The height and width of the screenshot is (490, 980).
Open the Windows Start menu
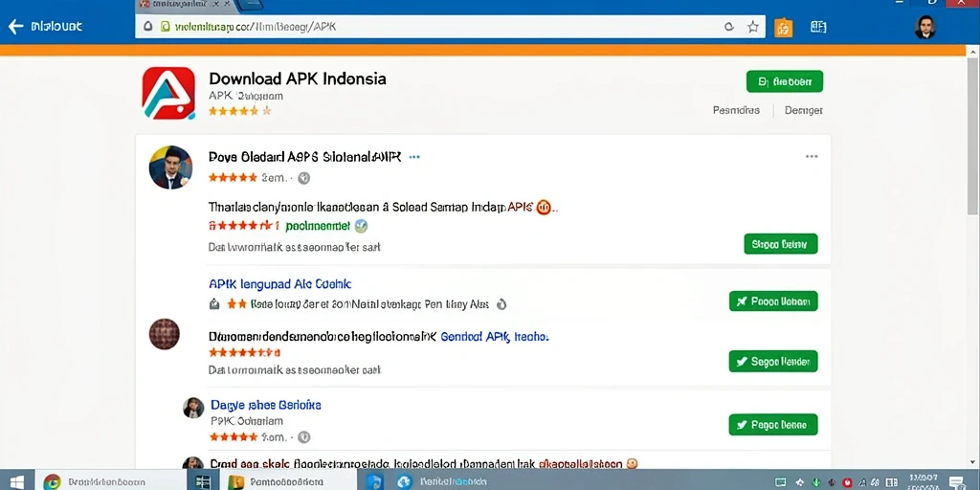pyautogui.click(x=16, y=481)
